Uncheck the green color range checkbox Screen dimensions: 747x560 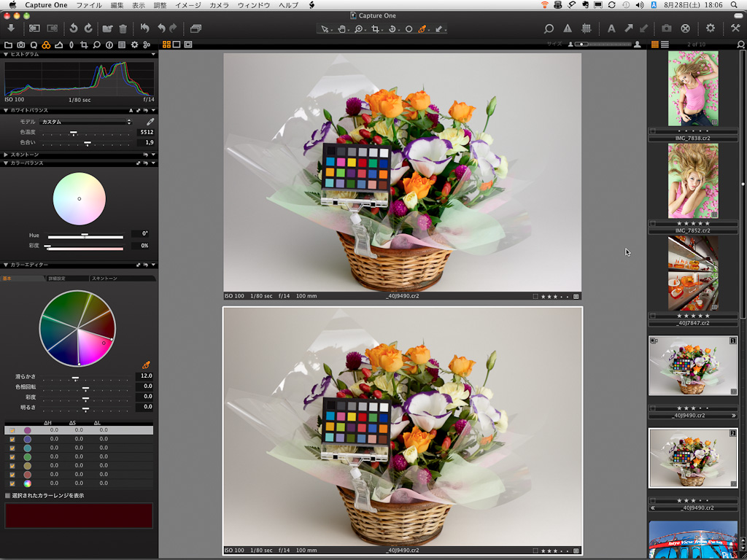(12, 457)
